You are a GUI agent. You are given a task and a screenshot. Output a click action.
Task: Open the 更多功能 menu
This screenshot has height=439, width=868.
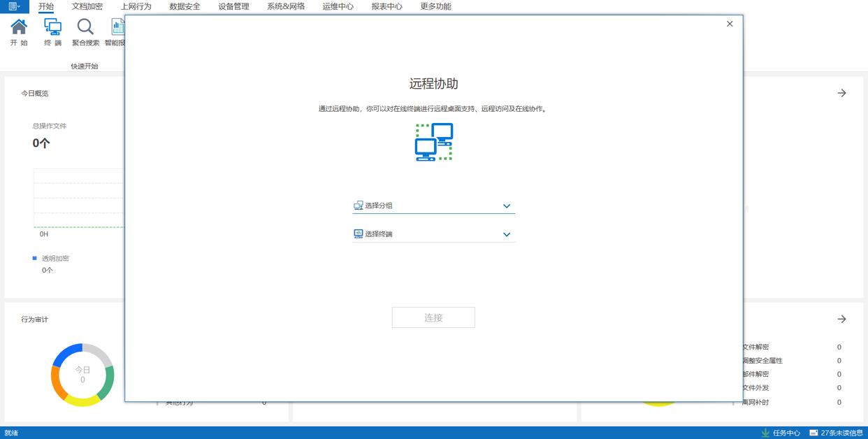[x=435, y=6]
